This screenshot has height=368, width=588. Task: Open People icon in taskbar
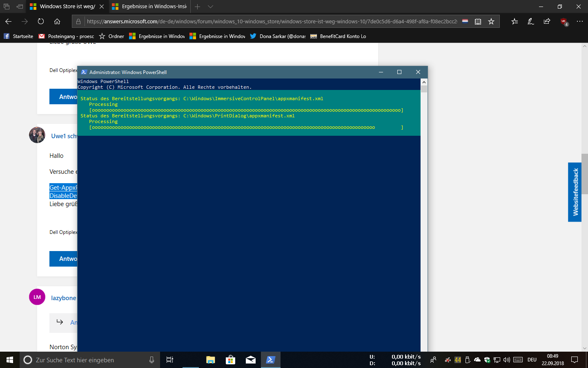pos(433,360)
